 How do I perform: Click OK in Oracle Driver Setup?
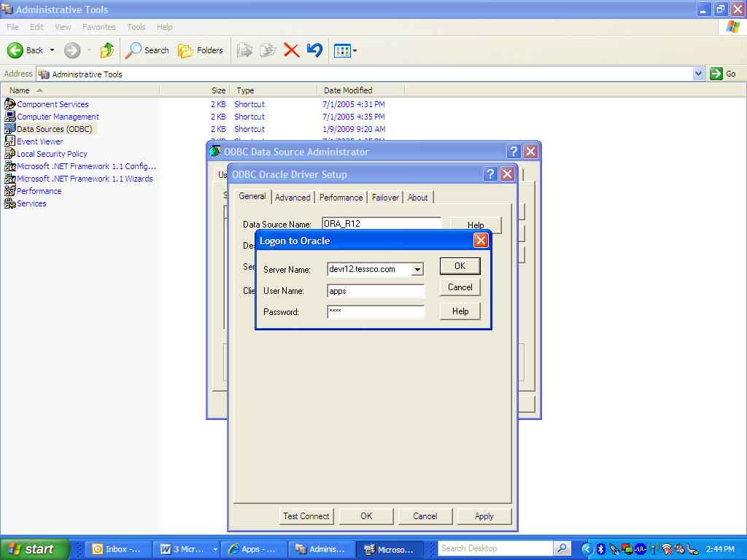point(366,516)
